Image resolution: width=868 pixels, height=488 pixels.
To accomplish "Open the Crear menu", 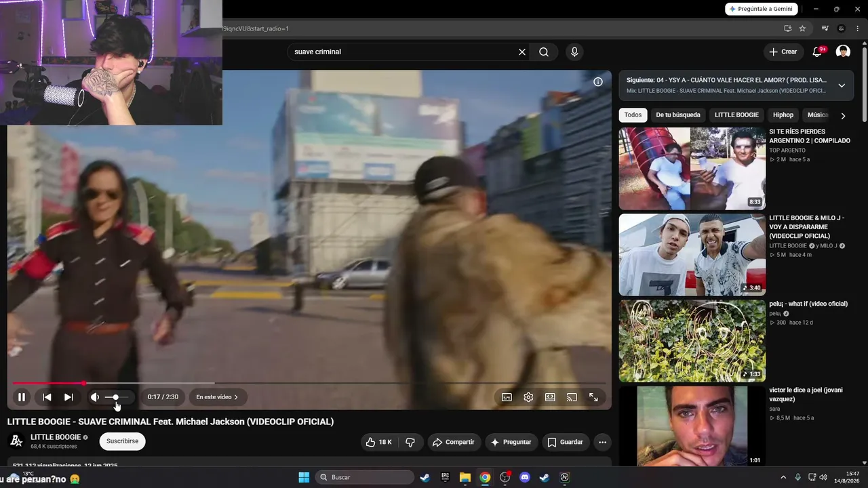I will click(783, 52).
